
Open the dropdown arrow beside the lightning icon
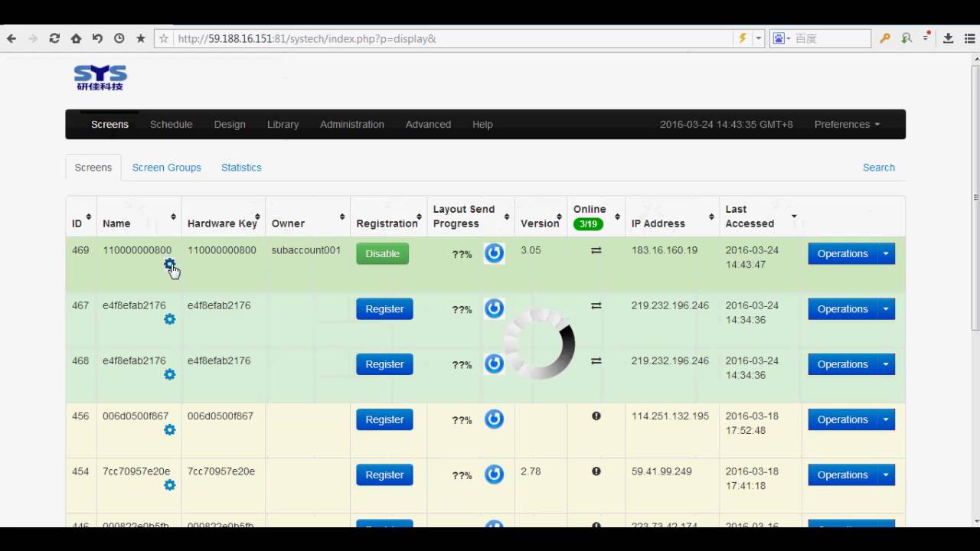(759, 38)
